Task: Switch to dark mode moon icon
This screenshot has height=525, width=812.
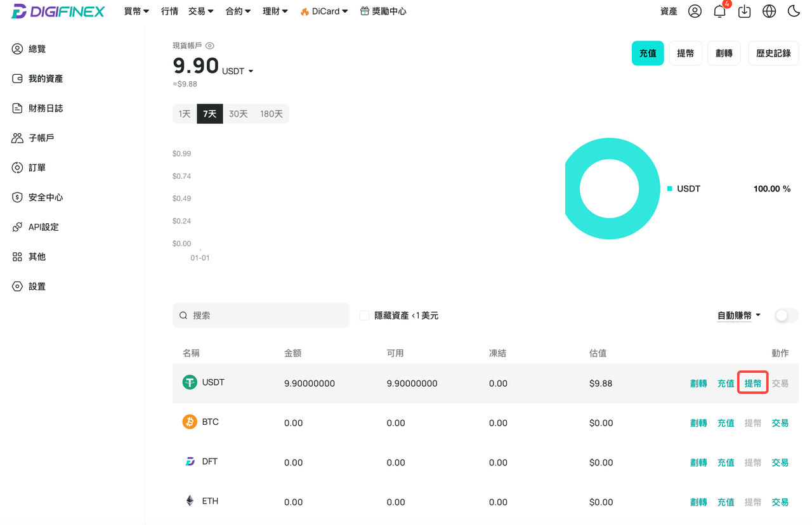Action: (794, 11)
